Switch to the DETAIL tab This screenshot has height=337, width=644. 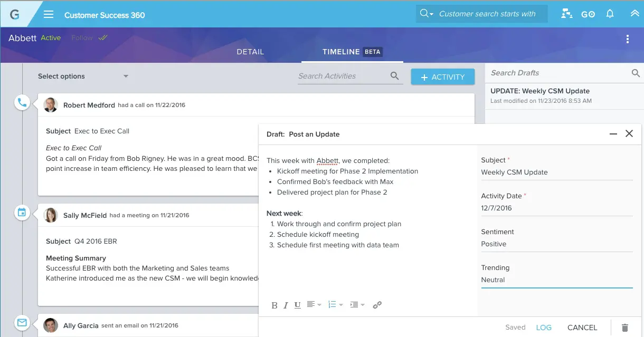click(x=250, y=52)
